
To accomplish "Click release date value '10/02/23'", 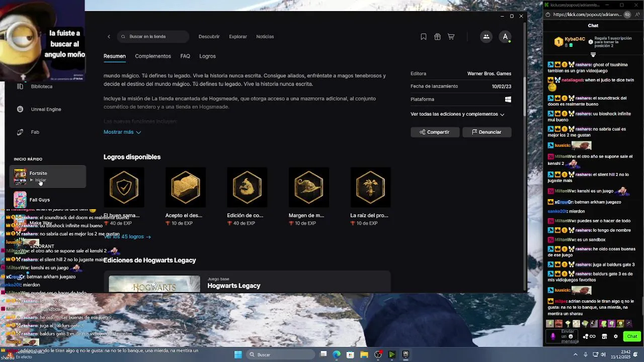I will [502, 86].
